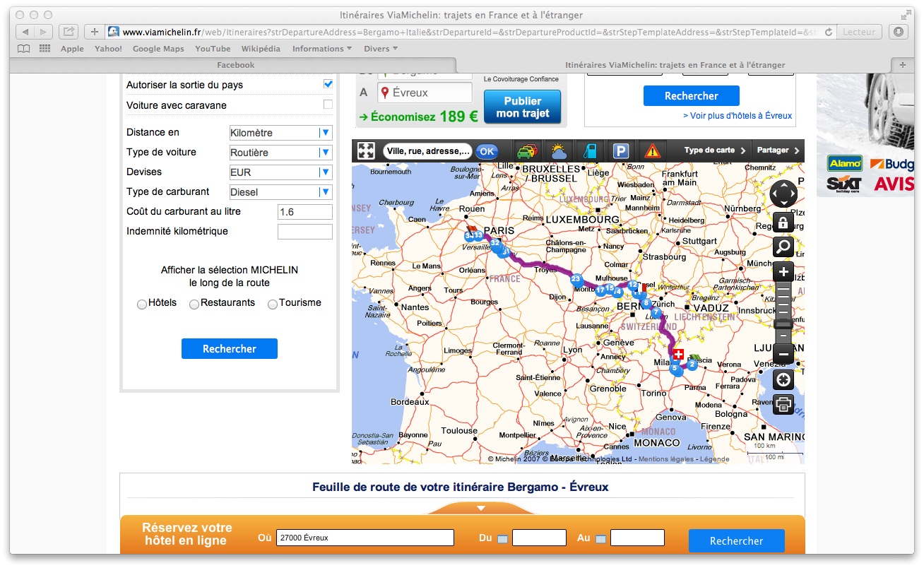Expand the 'Type de carte' map menu
The image size is (924, 568).
pyautogui.click(x=714, y=150)
